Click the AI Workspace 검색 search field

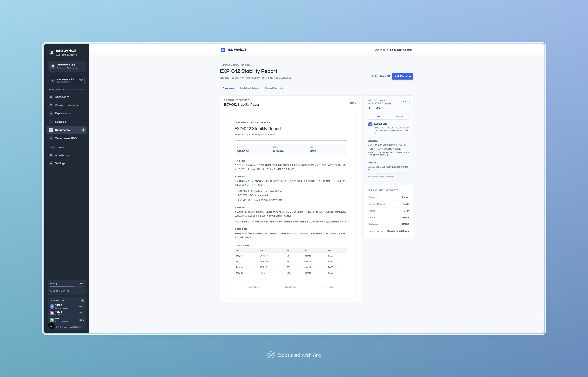click(x=67, y=81)
